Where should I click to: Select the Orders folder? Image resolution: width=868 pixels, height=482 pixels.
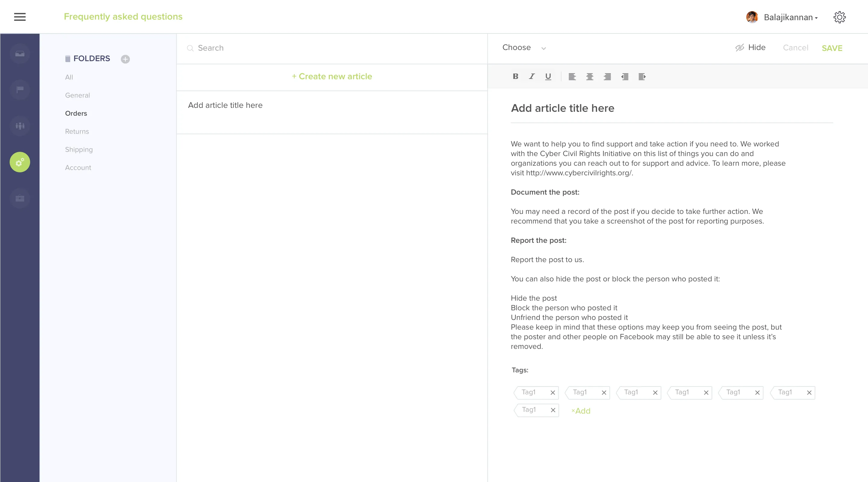pos(76,113)
